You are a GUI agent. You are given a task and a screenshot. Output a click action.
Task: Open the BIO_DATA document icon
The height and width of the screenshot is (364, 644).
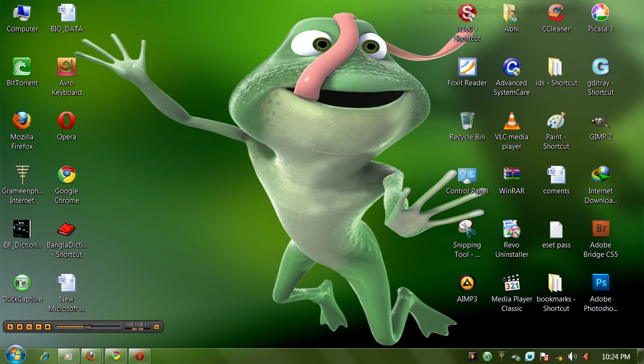[66, 19]
